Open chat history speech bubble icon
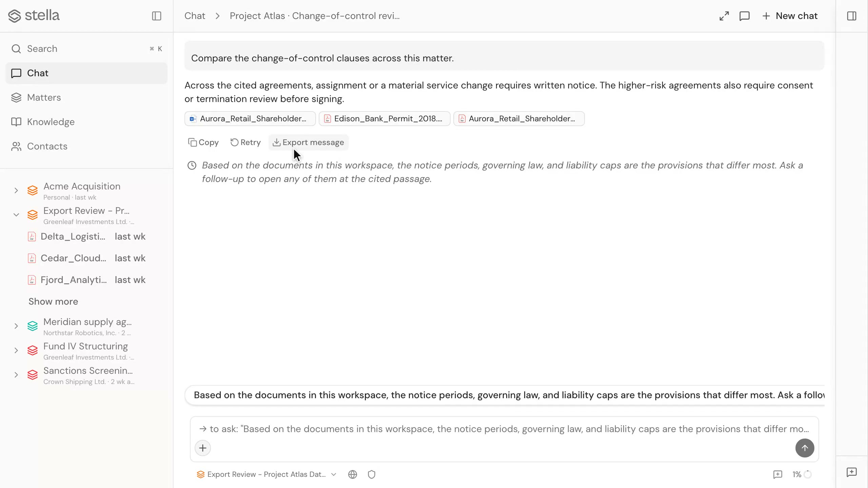This screenshot has height=488, width=868. (744, 16)
